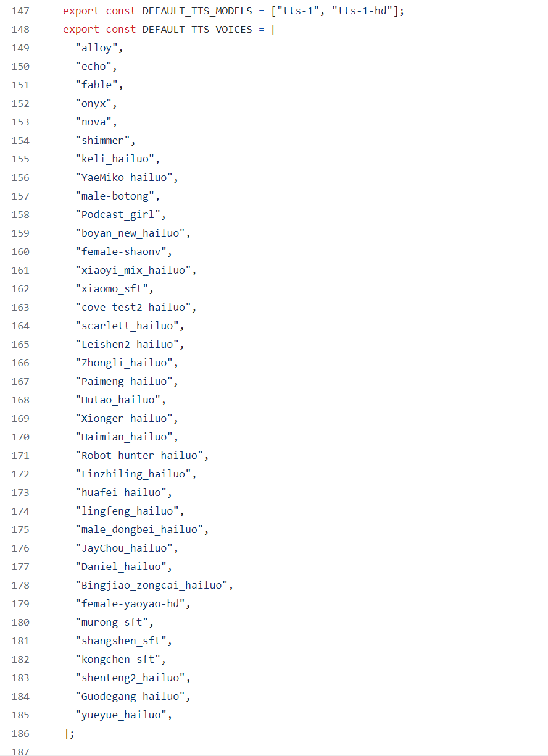The width and height of the screenshot is (548, 756).
Task: Click the "yueyue_hailuo" string
Action: point(122,715)
